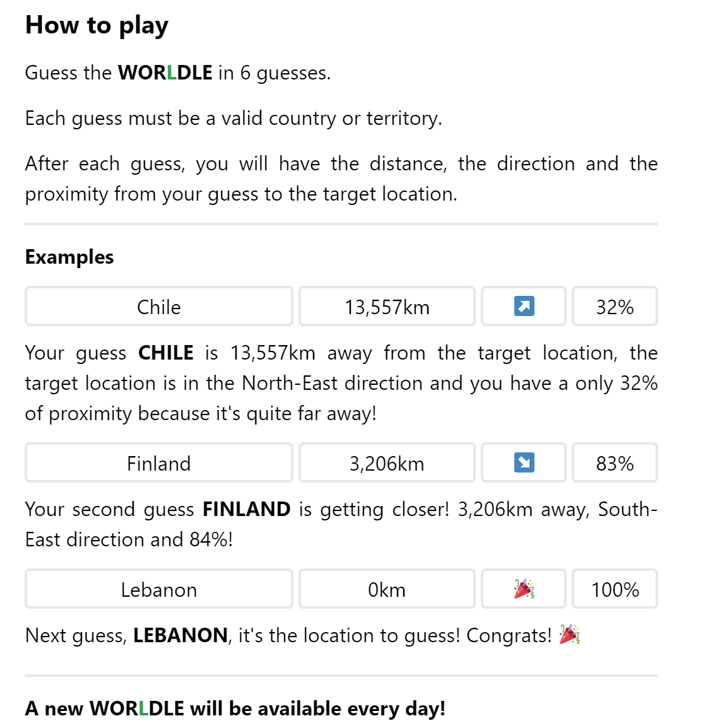Select the Chile guess cell
The width and height of the screenshot is (708, 728).
point(159,307)
